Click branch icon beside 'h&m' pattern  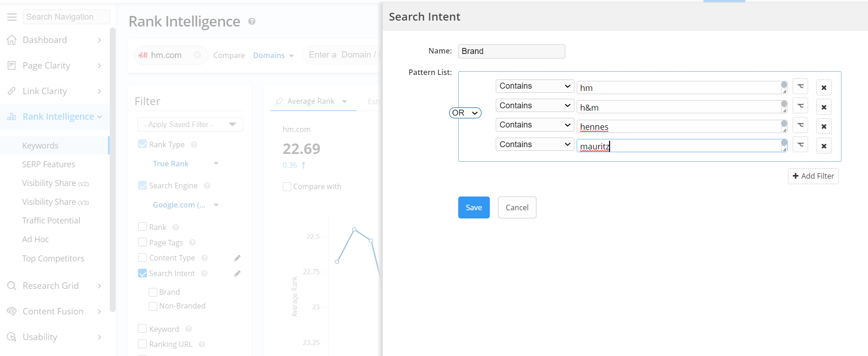click(x=800, y=106)
